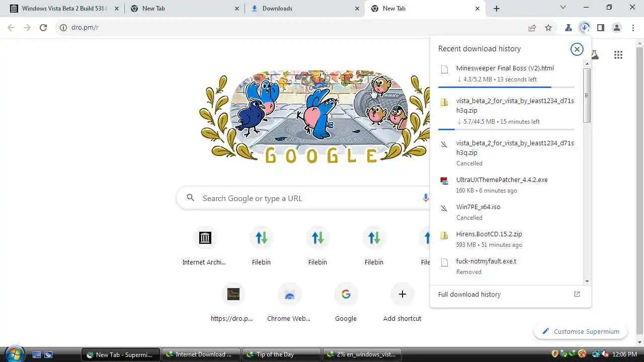Screen dimensions: 644x362
Task: Reload the current page
Action: click(x=43, y=28)
